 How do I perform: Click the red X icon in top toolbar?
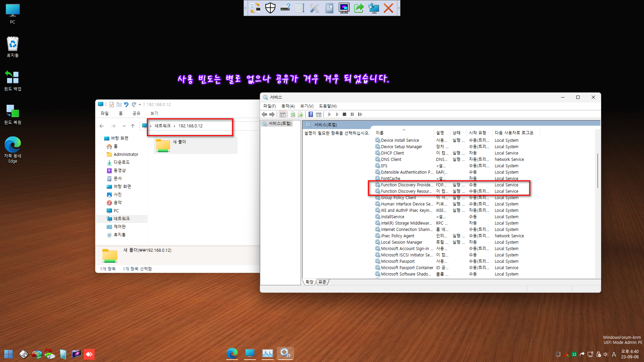click(388, 8)
